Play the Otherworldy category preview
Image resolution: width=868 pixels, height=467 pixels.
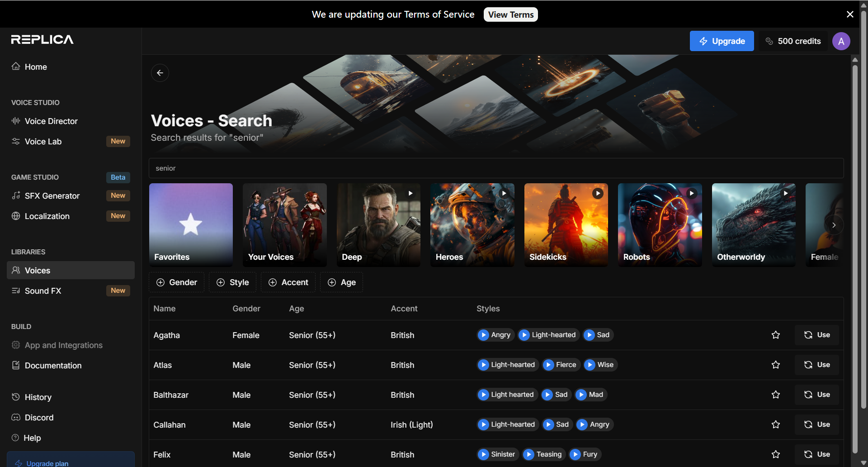[786, 193]
